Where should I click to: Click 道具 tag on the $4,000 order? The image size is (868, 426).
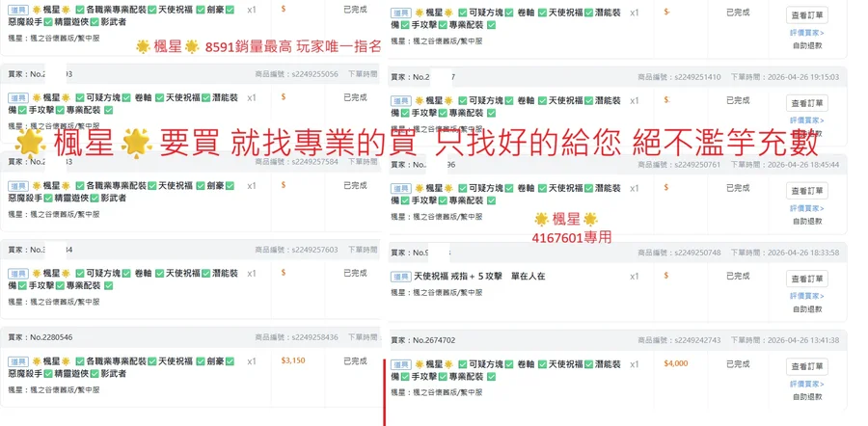coord(401,364)
